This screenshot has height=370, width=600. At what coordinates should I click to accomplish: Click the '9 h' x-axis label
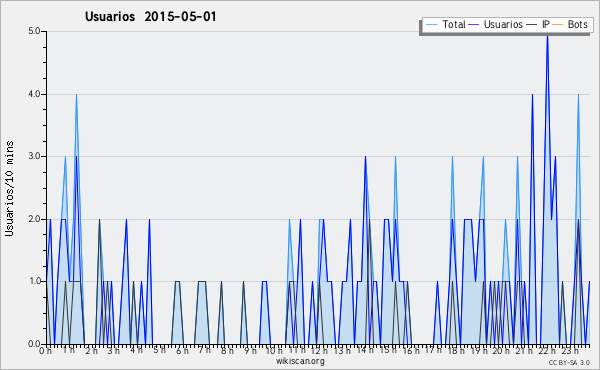pyautogui.click(x=250, y=351)
